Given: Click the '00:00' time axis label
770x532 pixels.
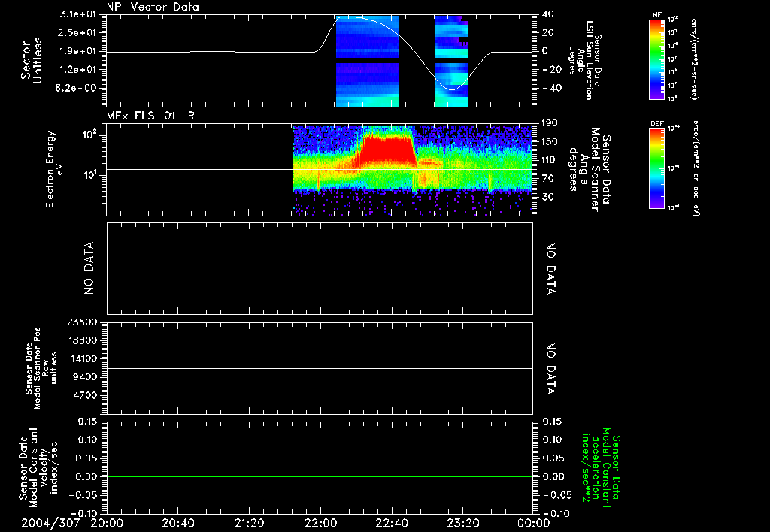Looking at the screenshot, I should pyautogui.click(x=533, y=523).
